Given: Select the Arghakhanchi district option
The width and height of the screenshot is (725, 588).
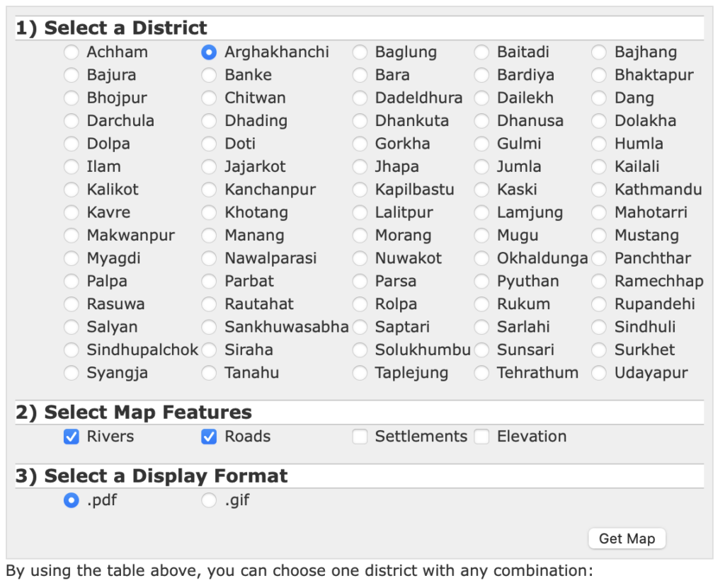Looking at the screenshot, I should tap(209, 52).
